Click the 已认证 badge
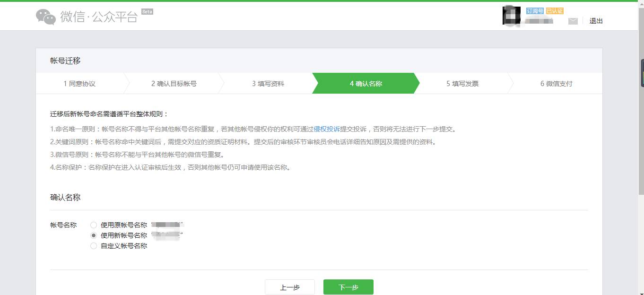The image size is (644, 295). click(555, 11)
